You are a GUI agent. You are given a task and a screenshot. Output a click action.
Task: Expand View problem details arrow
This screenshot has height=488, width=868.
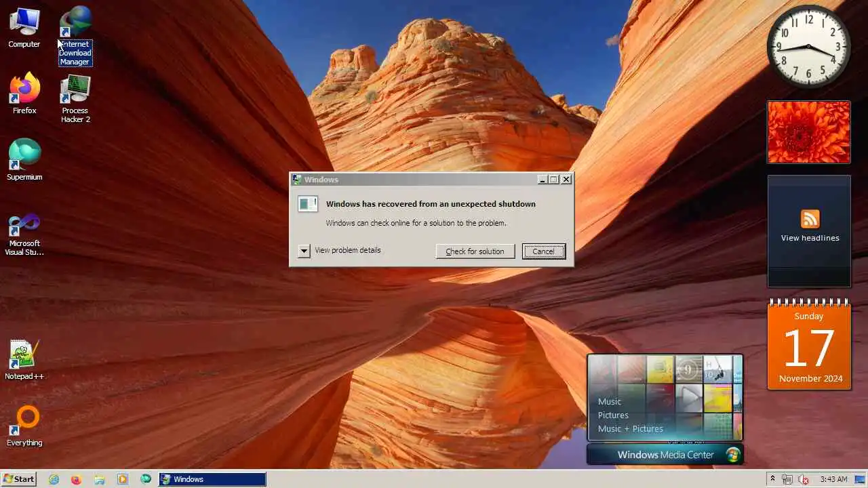(304, 251)
